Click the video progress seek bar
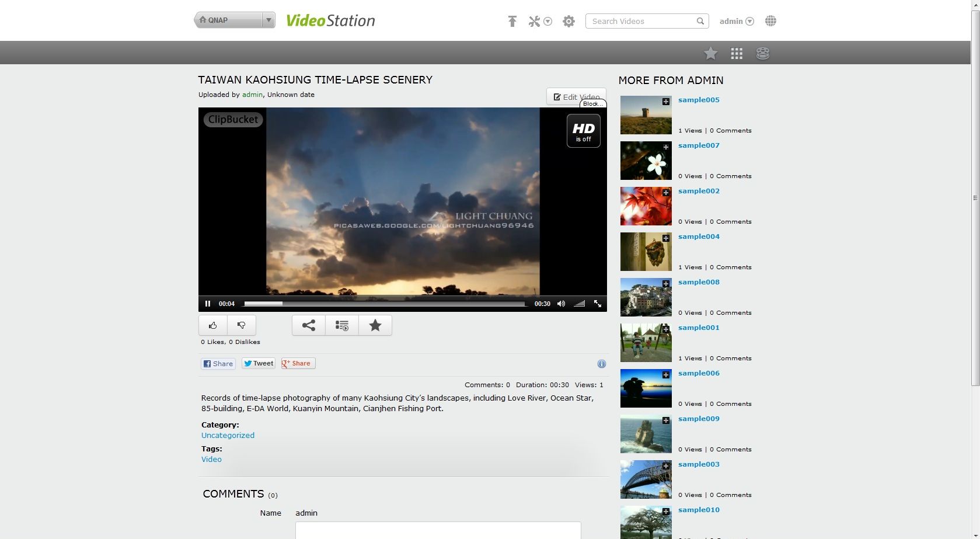Screen dimensions: 980x539 tap(384, 304)
